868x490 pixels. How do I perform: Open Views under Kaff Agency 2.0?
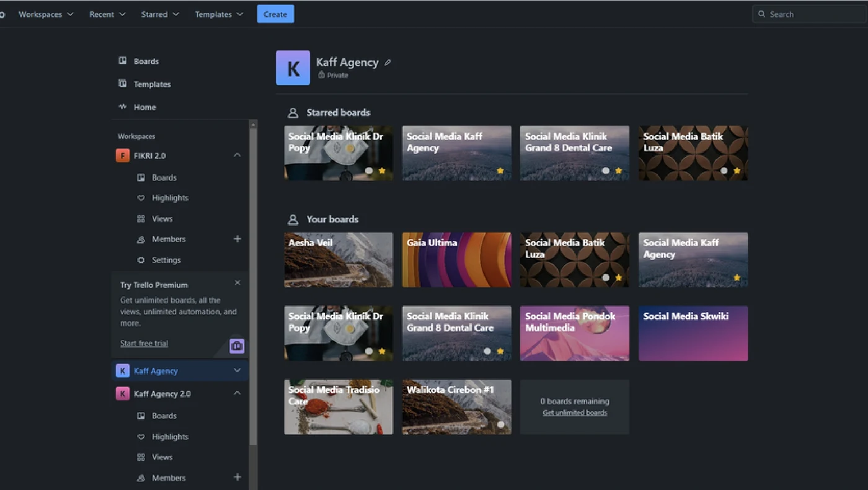[x=162, y=457]
